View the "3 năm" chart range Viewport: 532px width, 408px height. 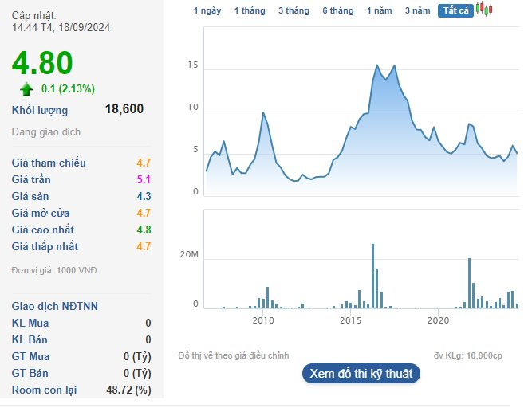417,10
